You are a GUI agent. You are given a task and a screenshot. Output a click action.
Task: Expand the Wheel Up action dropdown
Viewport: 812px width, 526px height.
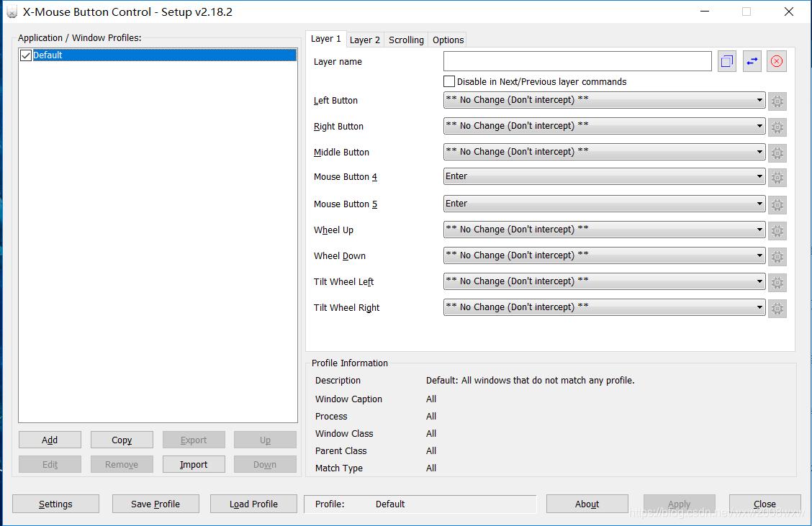(605, 230)
